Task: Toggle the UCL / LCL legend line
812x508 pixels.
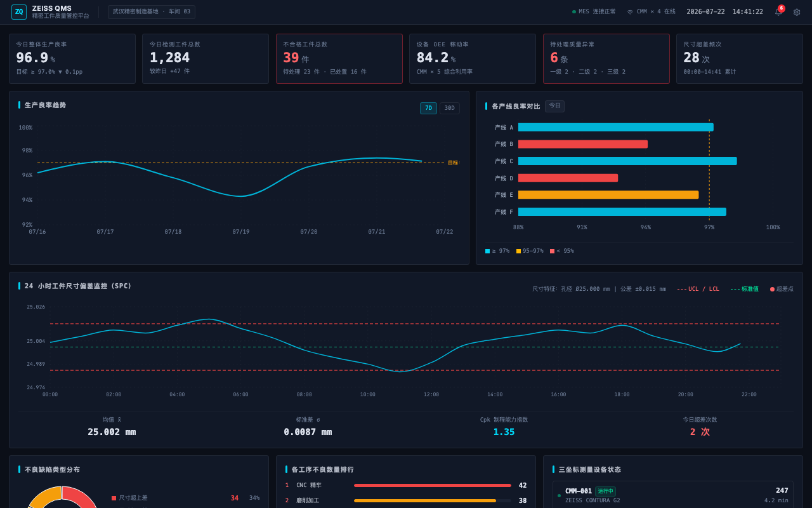Action: click(x=698, y=289)
